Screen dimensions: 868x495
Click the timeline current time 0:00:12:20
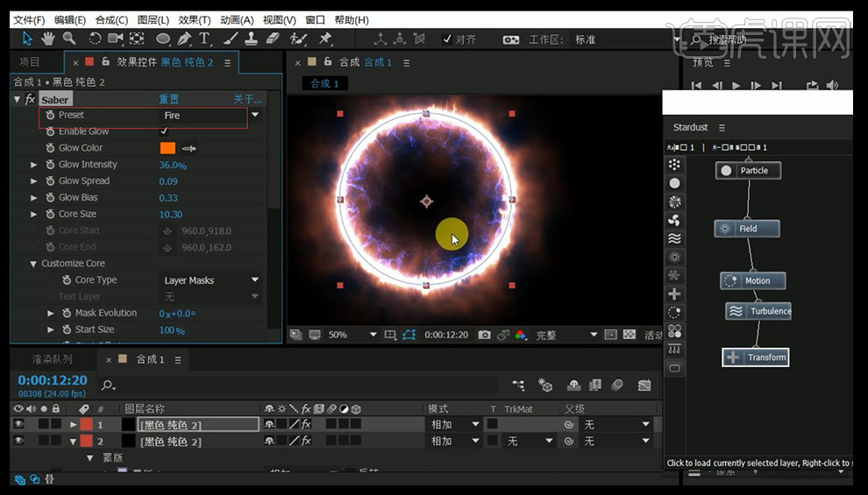pyautogui.click(x=53, y=380)
